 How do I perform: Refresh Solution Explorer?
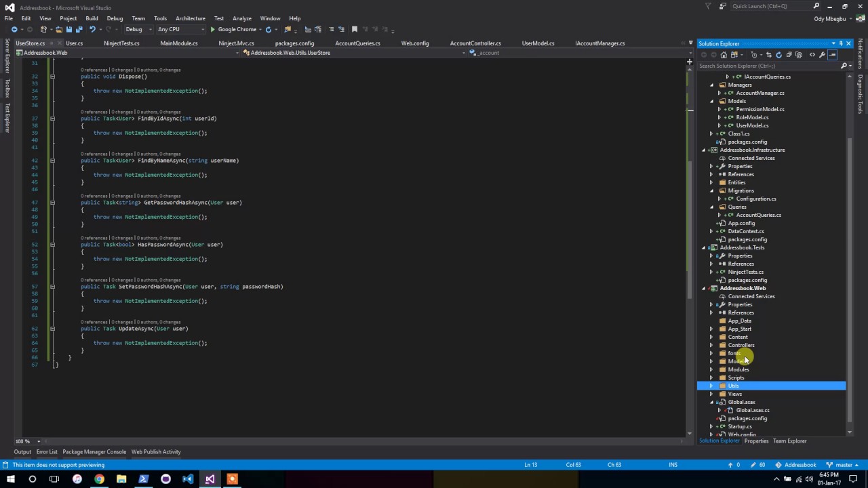(x=778, y=55)
